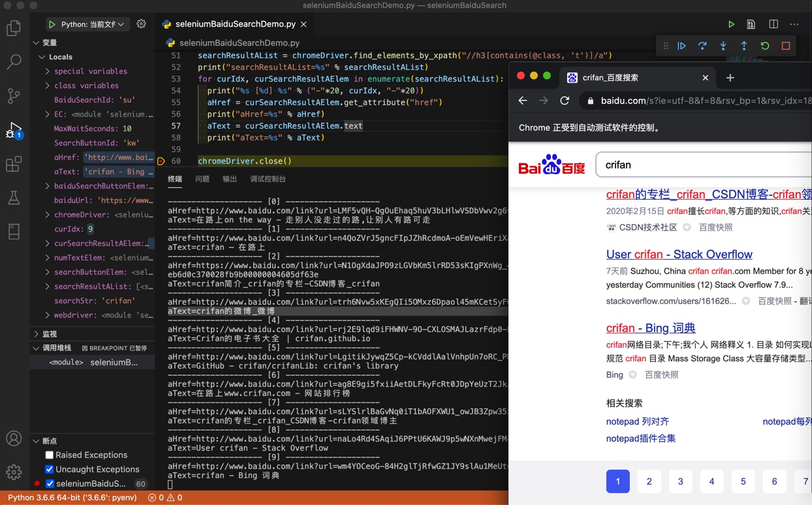Restart the debug session

765,46
